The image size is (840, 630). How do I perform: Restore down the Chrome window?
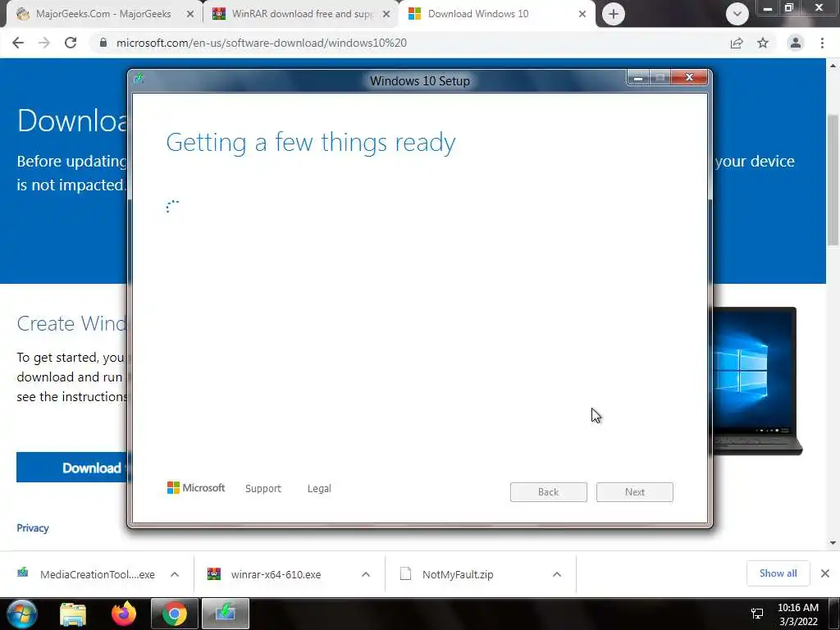pos(789,8)
